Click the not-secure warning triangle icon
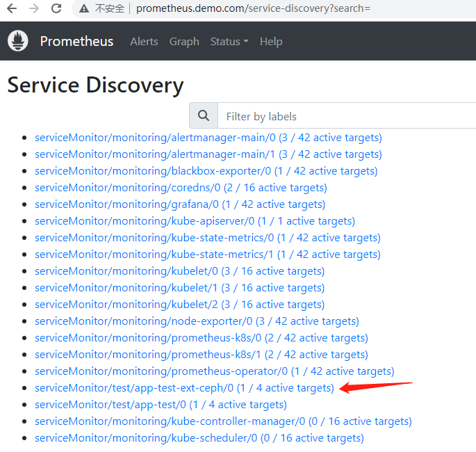 (x=84, y=8)
